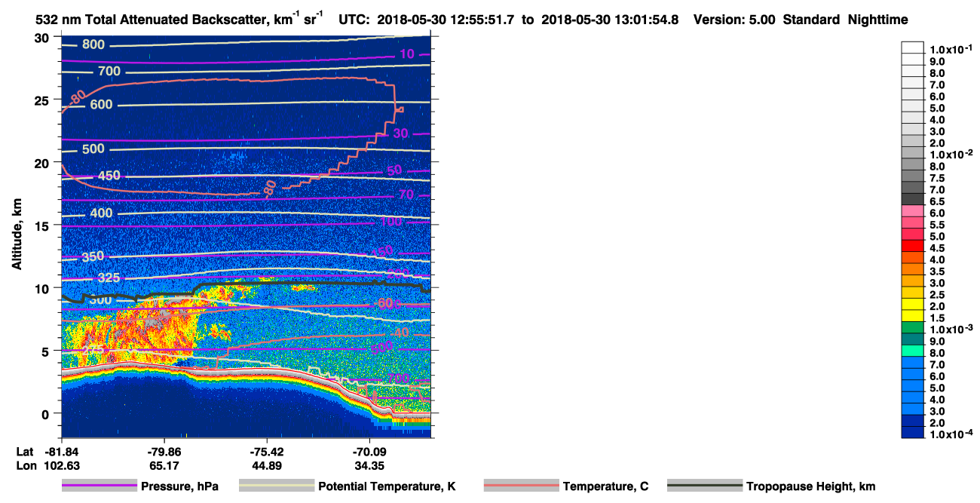Click the 'Potential Temperature, K' legend label
Viewport: 980px width, 503px height.
coord(387,486)
